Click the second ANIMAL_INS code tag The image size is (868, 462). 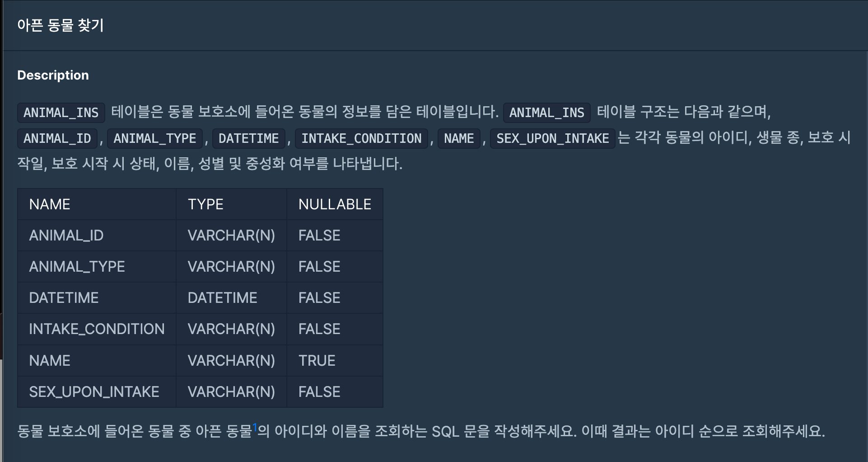(546, 113)
